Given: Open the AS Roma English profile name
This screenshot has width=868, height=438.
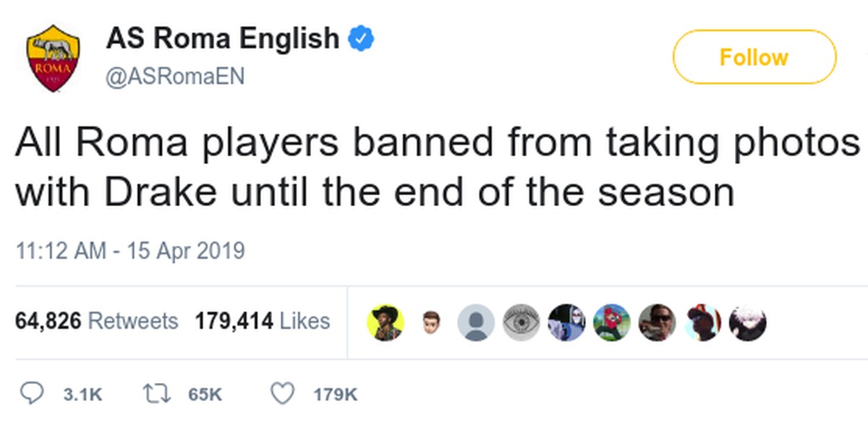Looking at the screenshot, I should pos(223,38).
